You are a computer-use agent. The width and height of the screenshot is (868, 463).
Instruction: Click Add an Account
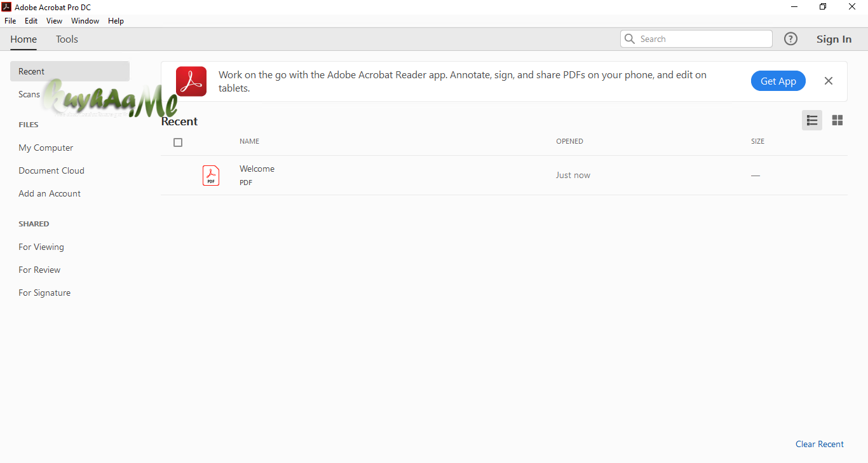click(x=50, y=193)
